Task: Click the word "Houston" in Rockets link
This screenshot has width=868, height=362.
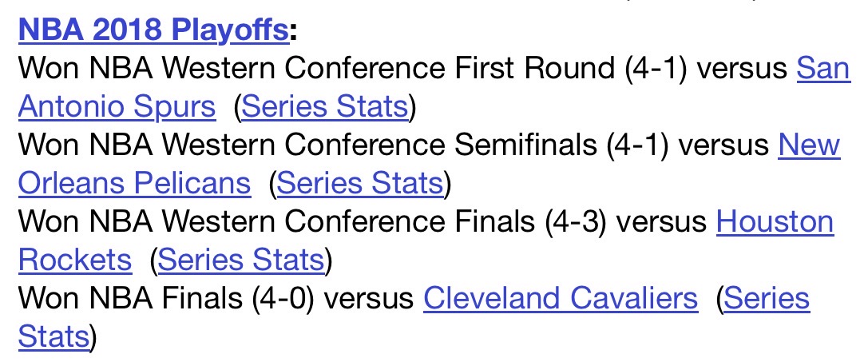Action: (775, 221)
